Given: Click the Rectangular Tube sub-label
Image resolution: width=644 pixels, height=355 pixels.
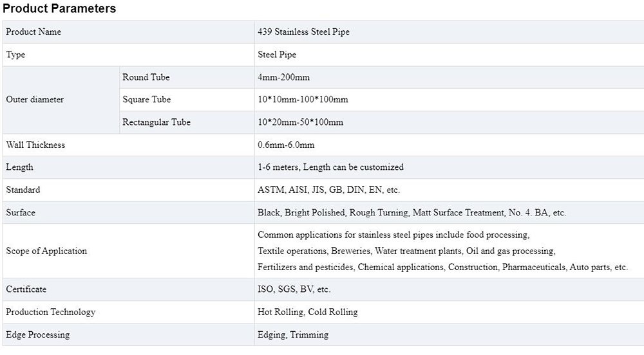Looking at the screenshot, I should (x=156, y=122).
